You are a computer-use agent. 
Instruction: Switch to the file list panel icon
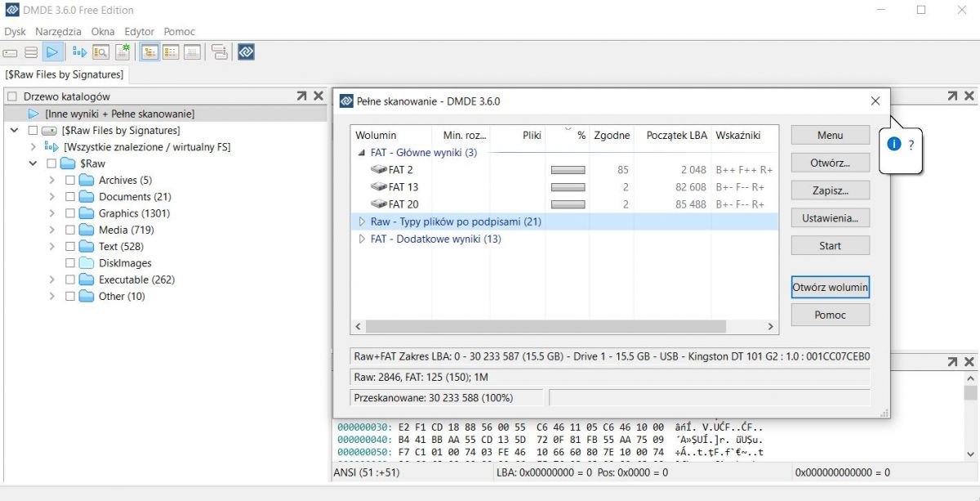click(171, 52)
